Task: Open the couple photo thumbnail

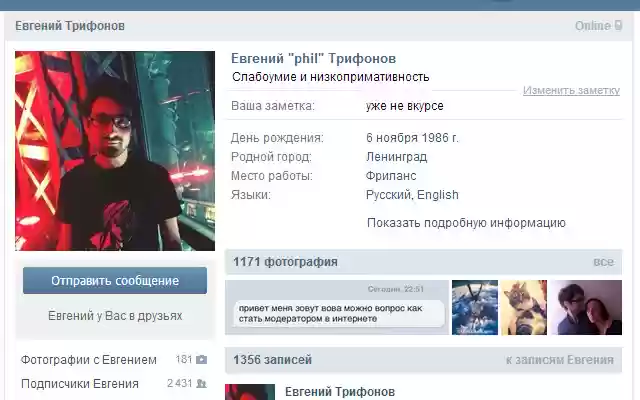Action: [586, 307]
